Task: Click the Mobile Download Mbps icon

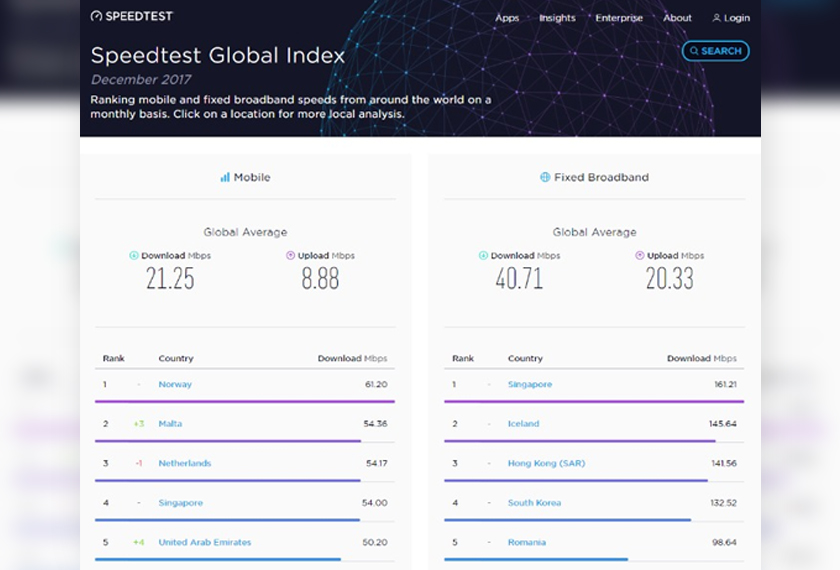Action: (134, 256)
